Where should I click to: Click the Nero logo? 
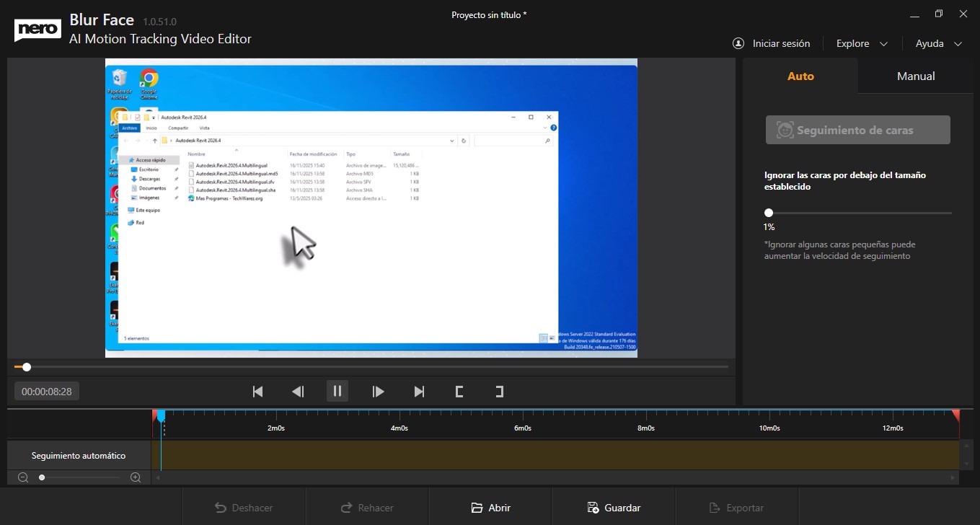[37, 29]
